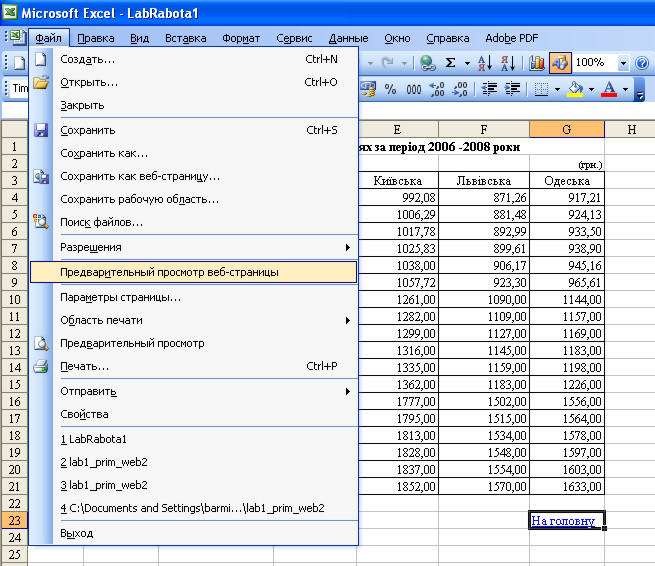Expand the Отправить submenu
Image resolution: width=655 pixels, height=566 pixels.
(x=348, y=391)
